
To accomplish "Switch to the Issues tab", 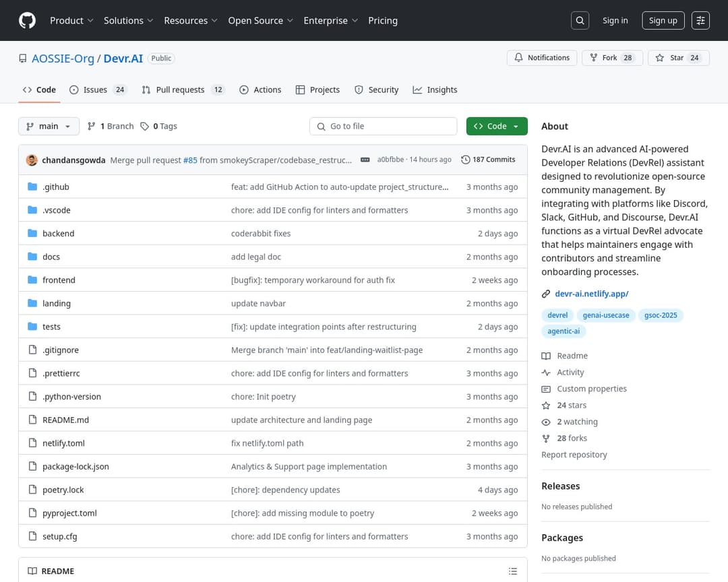I will (x=98, y=90).
